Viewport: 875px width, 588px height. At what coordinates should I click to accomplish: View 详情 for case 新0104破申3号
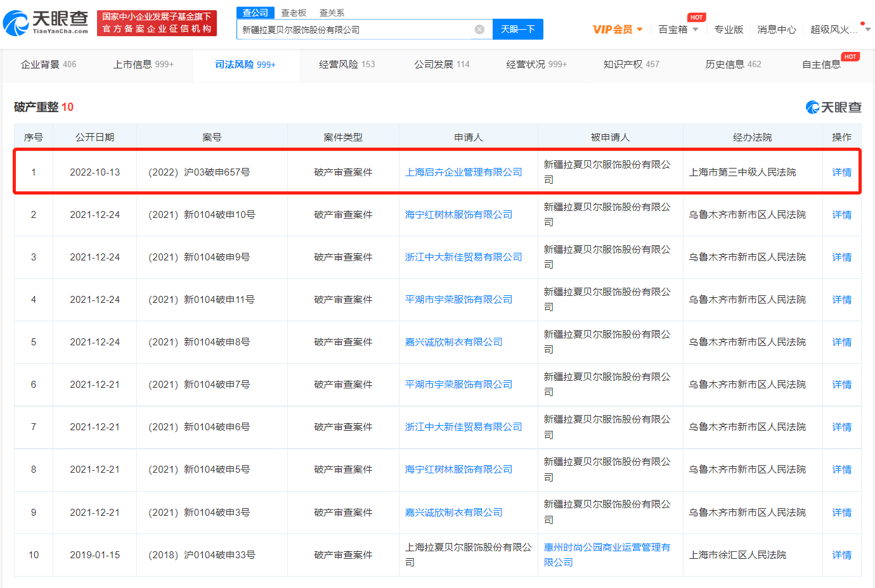[841, 512]
